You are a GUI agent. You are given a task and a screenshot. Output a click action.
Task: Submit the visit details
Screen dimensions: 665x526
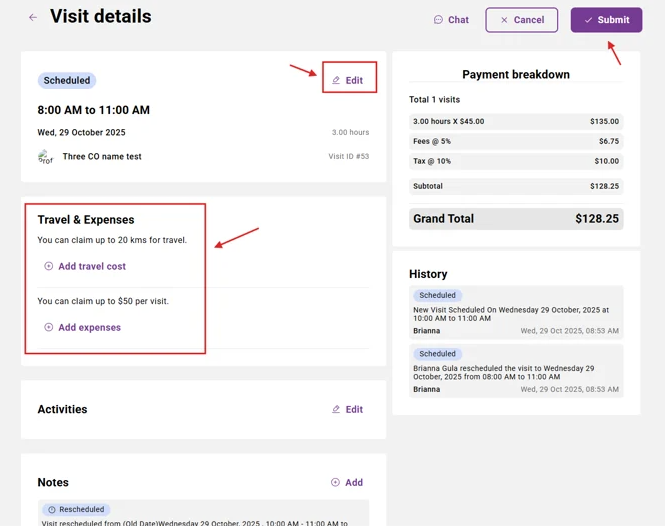[x=606, y=20]
